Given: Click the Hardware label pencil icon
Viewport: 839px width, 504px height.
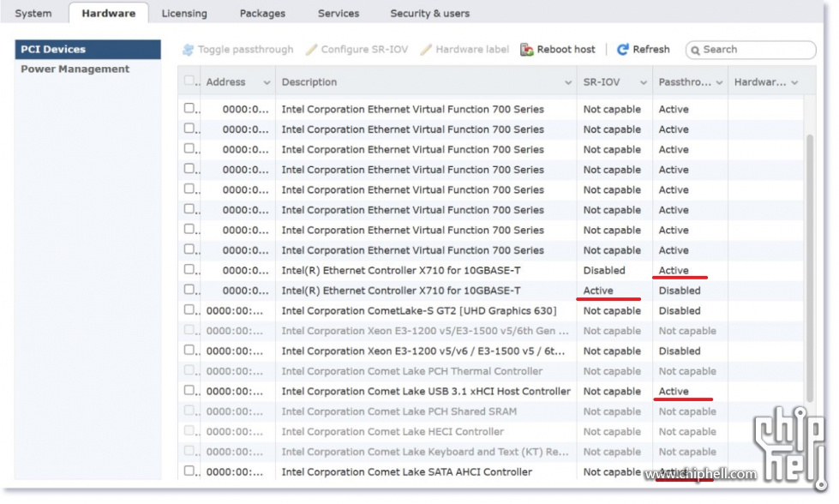Looking at the screenshot, I should (426, 50).
